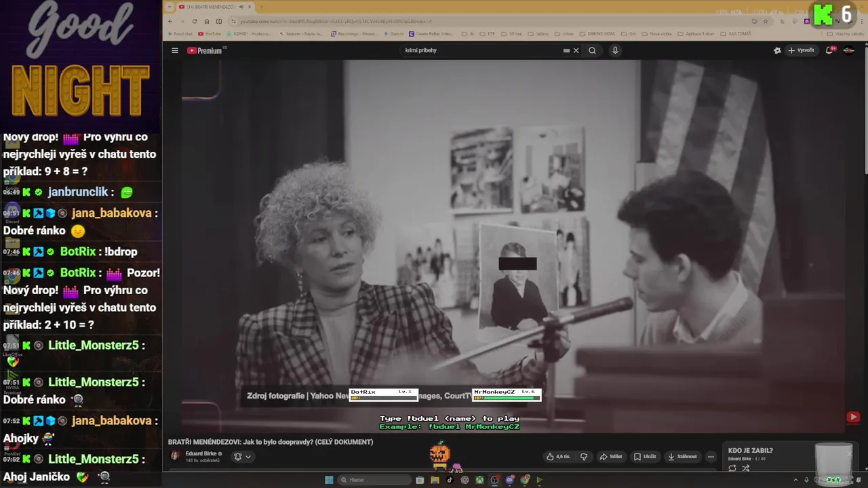Open File Explorer from the taskbar
Viewport: 868px width, 488px height.
point(435,480)
